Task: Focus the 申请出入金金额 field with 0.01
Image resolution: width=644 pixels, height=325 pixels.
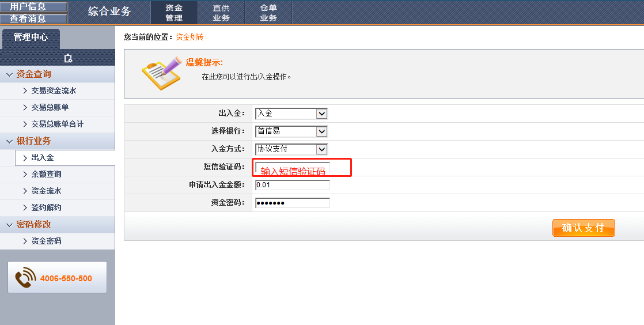Action: click(293, 185)
